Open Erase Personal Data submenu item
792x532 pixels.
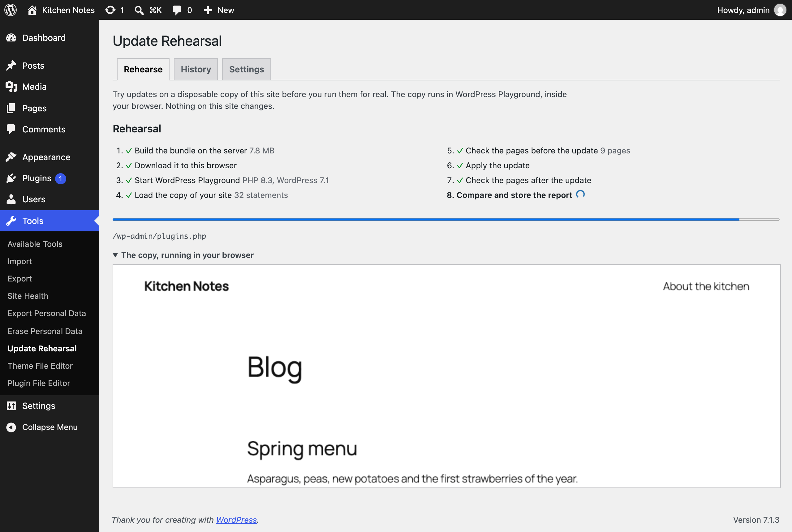[x=45, y=331]
